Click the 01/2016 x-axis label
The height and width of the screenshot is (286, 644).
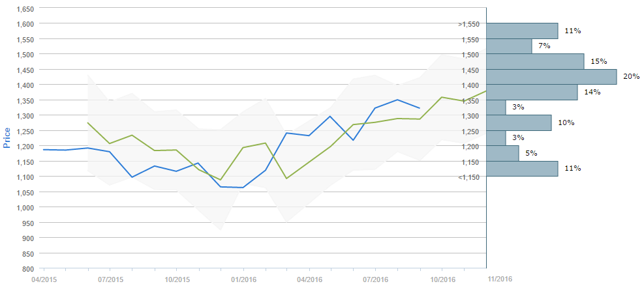pos(243,279)
